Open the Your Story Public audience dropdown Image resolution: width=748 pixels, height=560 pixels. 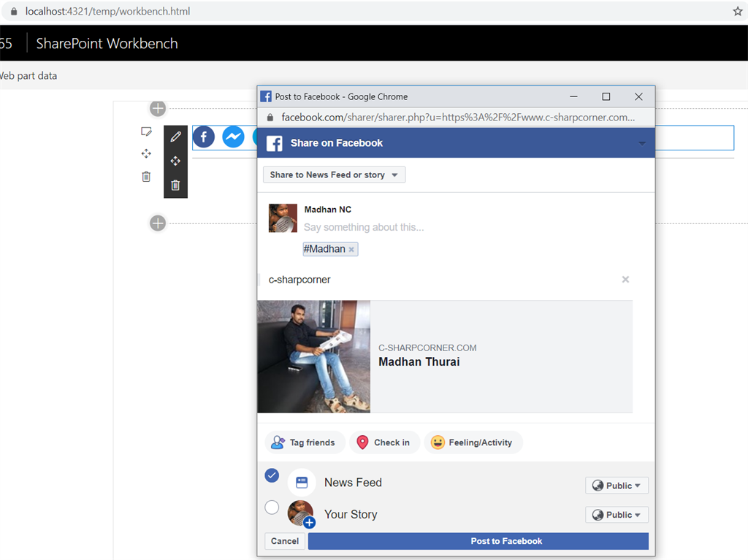coord(617,515)
